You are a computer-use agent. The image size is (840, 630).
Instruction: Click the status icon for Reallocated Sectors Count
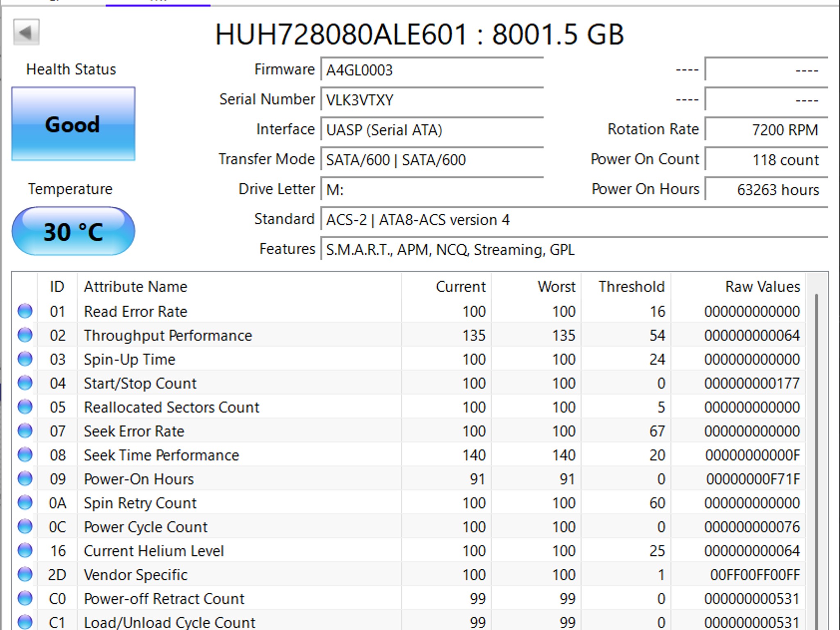(x=25, y=407)
